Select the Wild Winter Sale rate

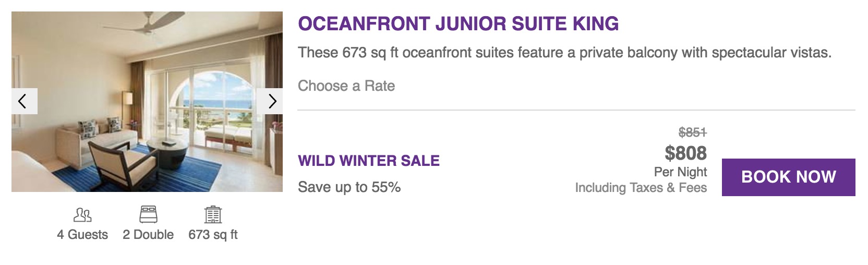[368, 161]
